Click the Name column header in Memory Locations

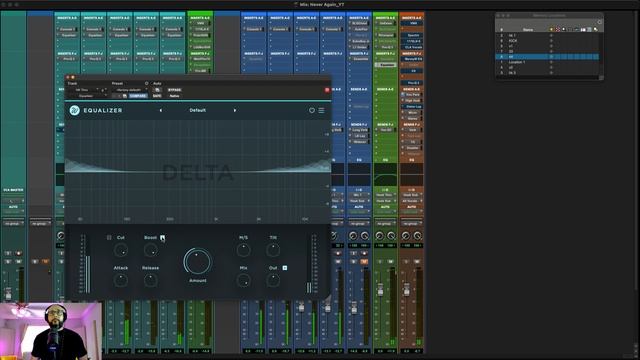click(x=528, y=29)
